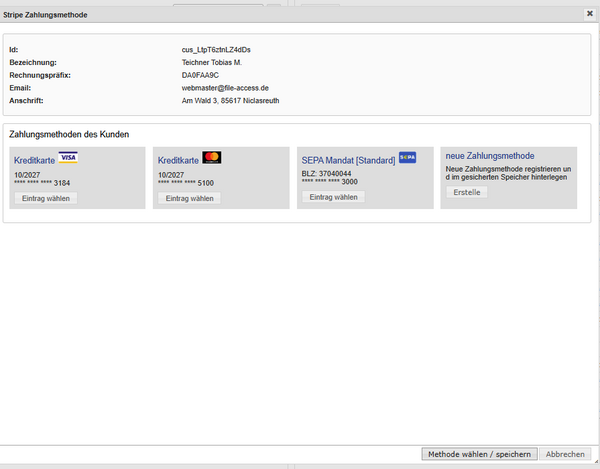This screenshot has height=469, width=600.
Task: Select the name Teichner Tobias M.
Action: 212,62
